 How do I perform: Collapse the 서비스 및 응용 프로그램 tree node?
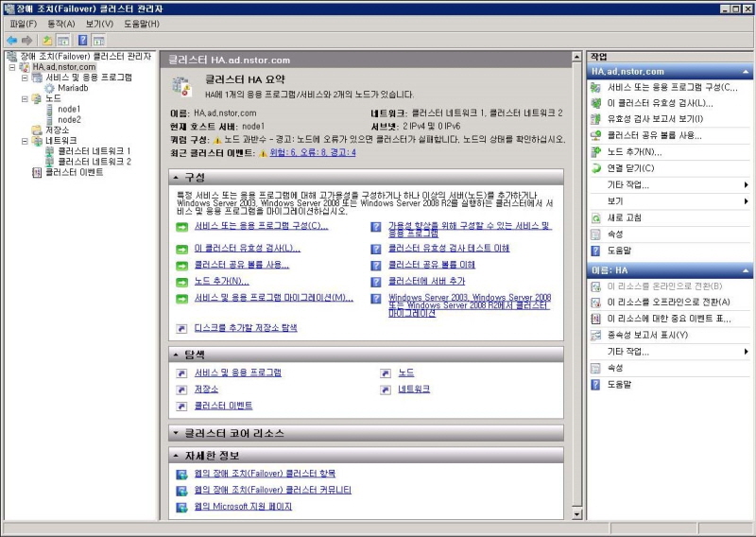tap(25, 78)
